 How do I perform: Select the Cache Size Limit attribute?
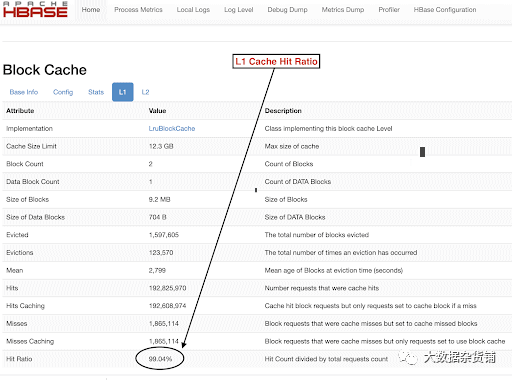31,146
